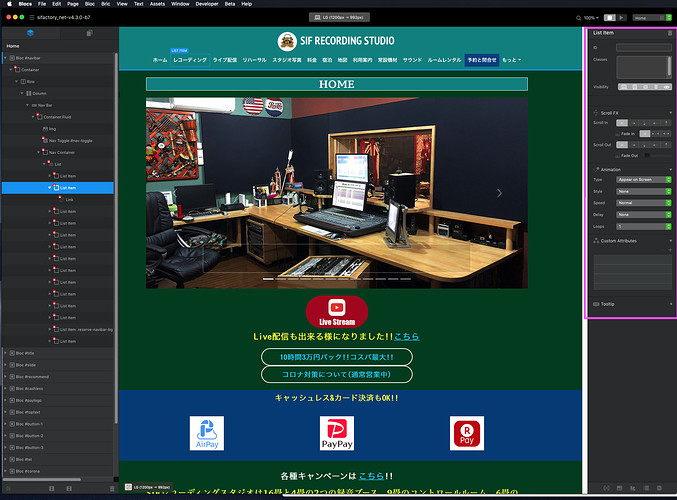Click the こちら link after Live配信 text
This screenshot has height=500, width=677.
[406, 336]
